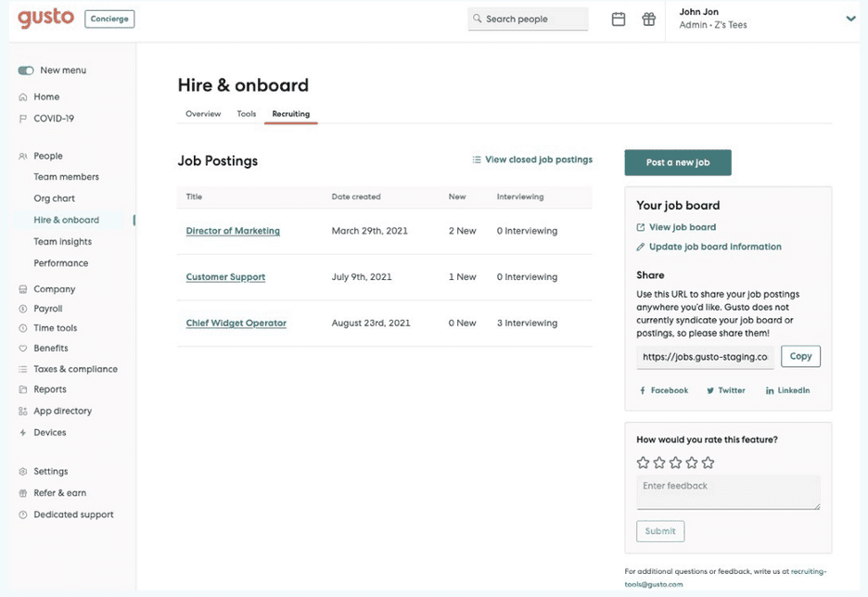Viewport: 868px width, 597px height.
Task: Open the calendar icon in top bar
Action: [x=619, y=19]
